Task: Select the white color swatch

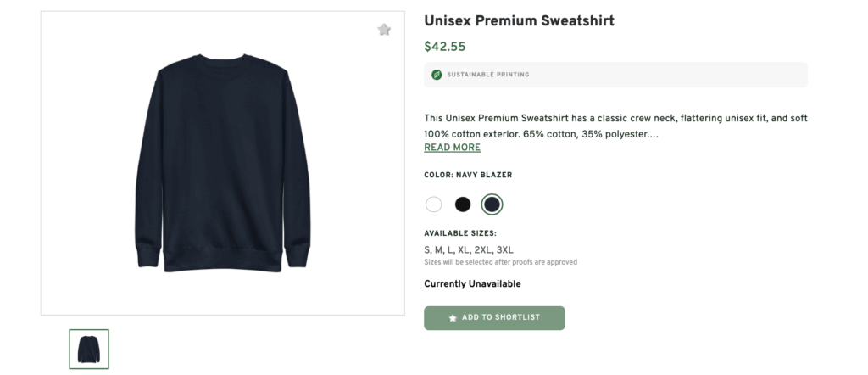Action: 434,204
